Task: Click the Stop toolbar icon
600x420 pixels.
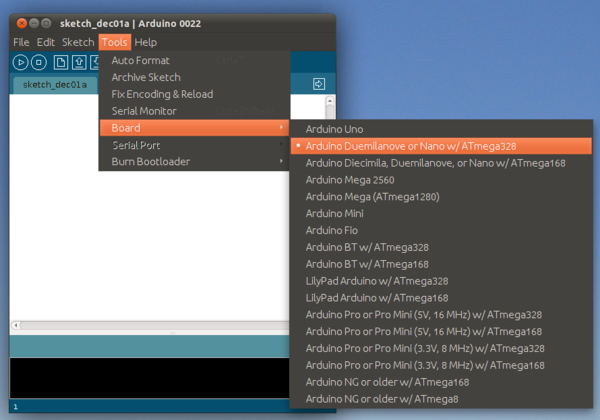Action: (39, 62)
